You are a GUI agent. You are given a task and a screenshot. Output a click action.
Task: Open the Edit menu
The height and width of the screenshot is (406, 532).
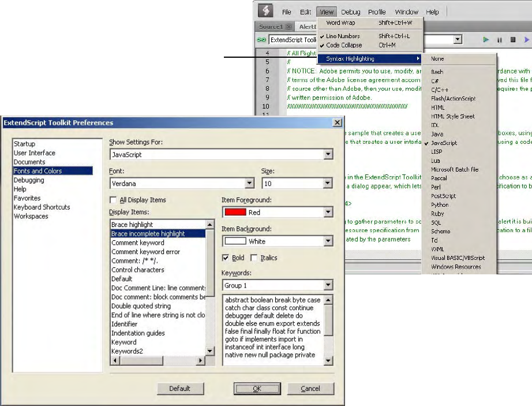pos(305,12)
